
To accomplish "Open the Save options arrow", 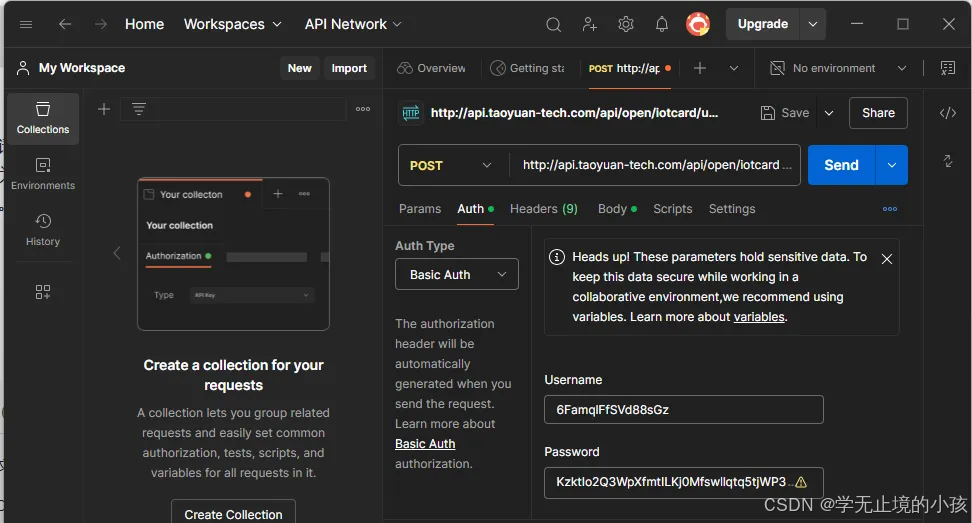I will (x=829, y=113).
